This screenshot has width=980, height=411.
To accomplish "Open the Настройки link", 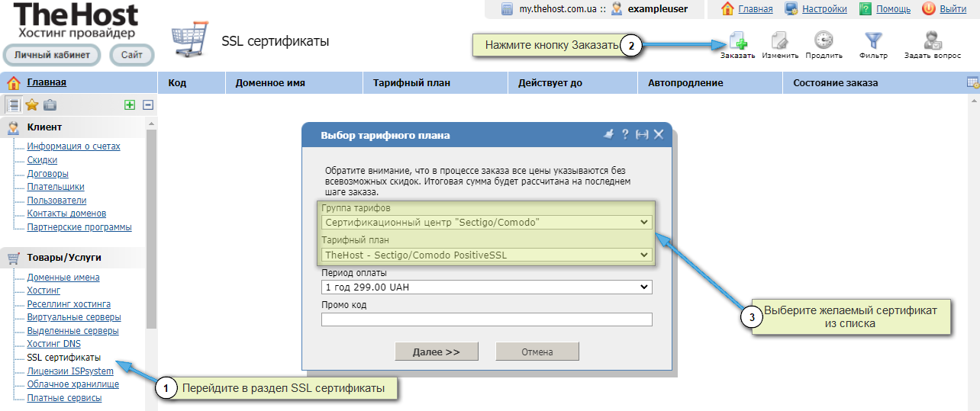I will pos(824,9).
